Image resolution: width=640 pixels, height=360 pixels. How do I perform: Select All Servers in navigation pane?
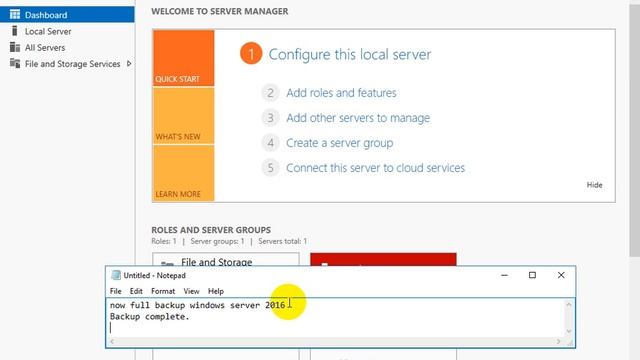pos(67,47)
